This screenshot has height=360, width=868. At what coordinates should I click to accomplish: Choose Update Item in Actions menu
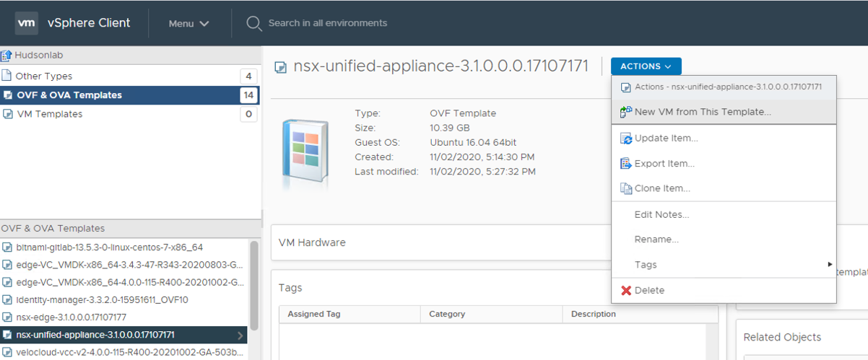click(724, 139)
